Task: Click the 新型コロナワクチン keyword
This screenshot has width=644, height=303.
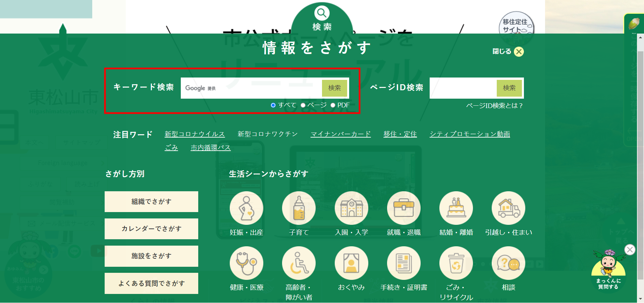Action: click(x=268, y=134)
